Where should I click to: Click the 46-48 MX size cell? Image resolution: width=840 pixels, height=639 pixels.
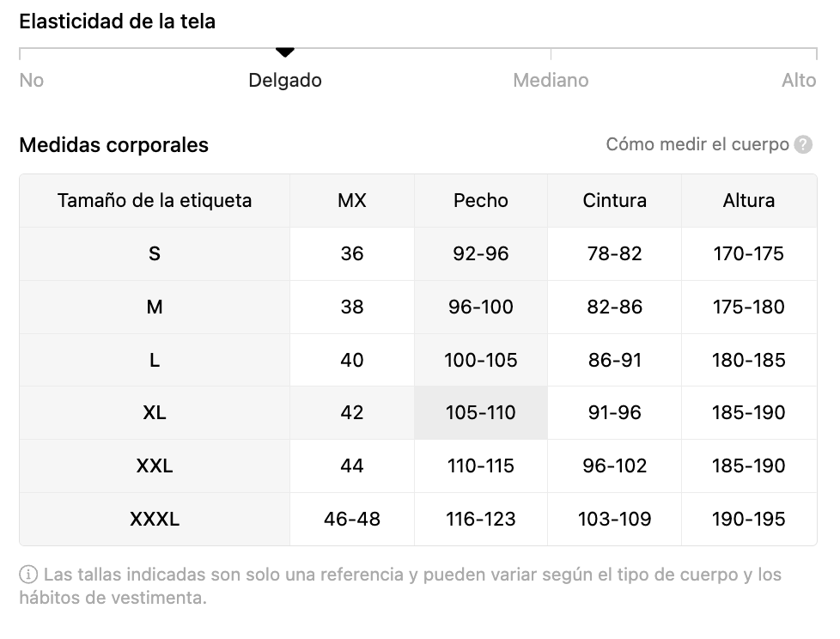352,519
